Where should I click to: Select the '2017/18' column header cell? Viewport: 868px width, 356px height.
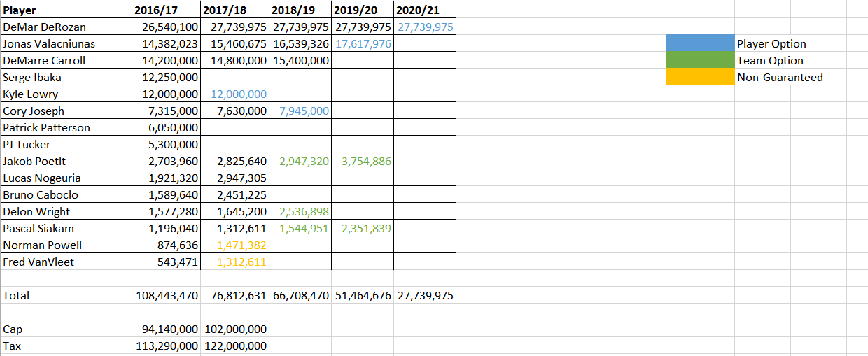coord(234,10)
